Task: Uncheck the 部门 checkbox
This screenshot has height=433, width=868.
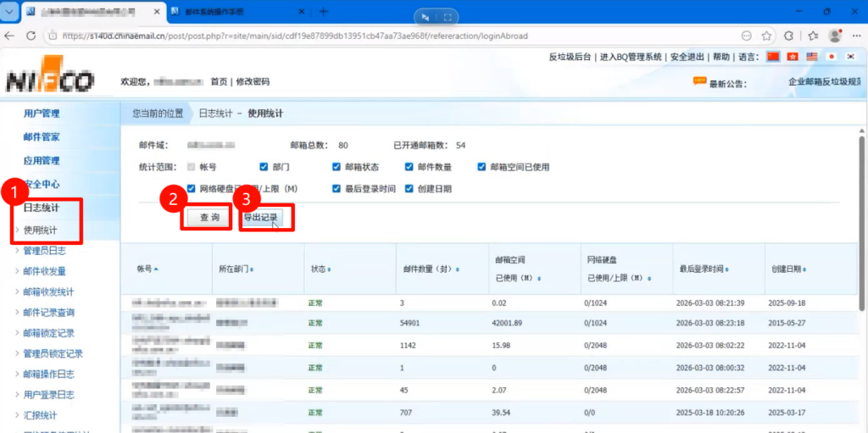Action: [264, 167]
